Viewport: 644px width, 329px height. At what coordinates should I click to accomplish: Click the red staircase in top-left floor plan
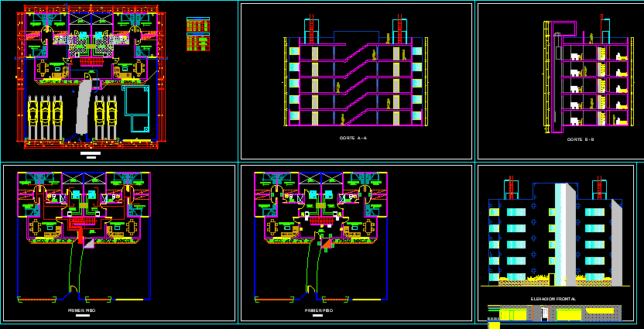(x=91, y=61)
